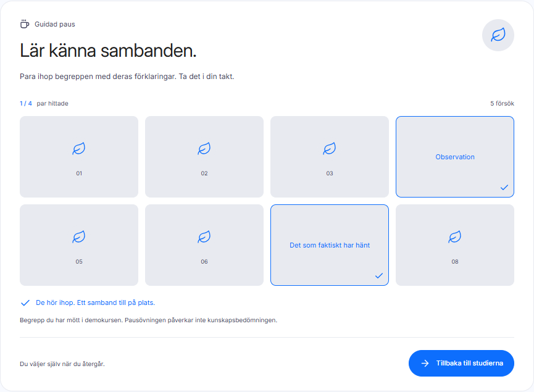The width and height of the screenshot is (534, 392).
Task: Click the coffee cup icon beside 'Guidad paus'
Action: pos(25,24)
